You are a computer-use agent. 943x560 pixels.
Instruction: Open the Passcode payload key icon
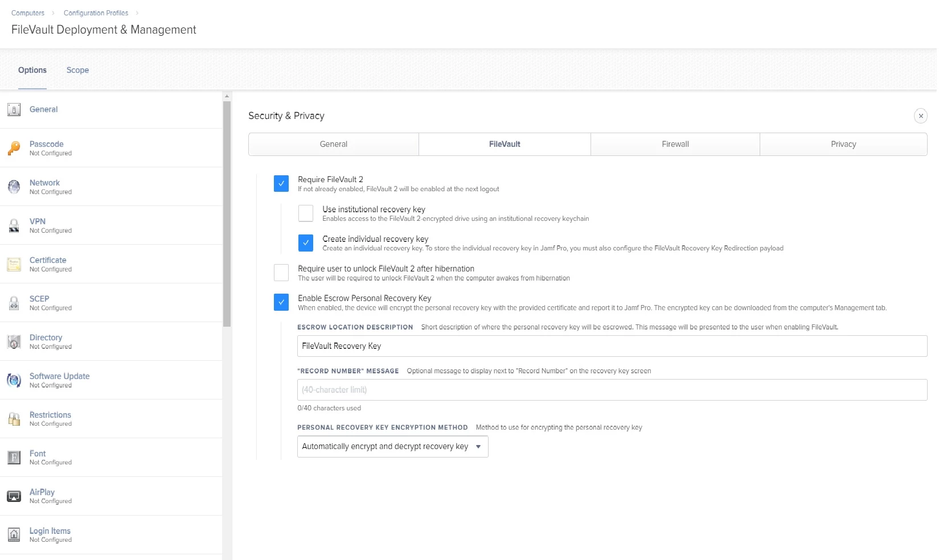[14, 148]
